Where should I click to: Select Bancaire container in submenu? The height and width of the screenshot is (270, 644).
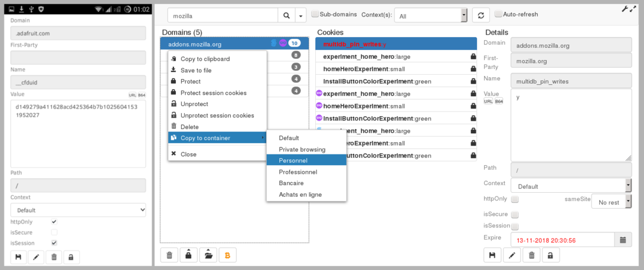[306, 183]
